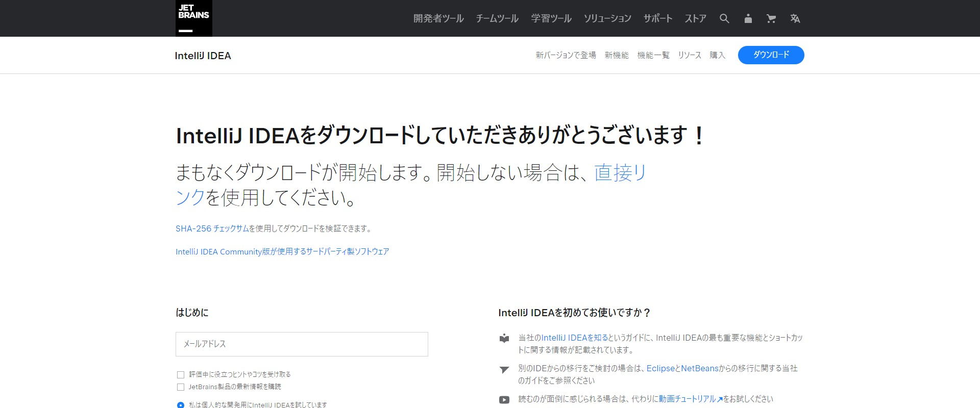This screenshot has height=408, width=980.
Task: Go to 購入 page
Action: [x=717, y=55]
